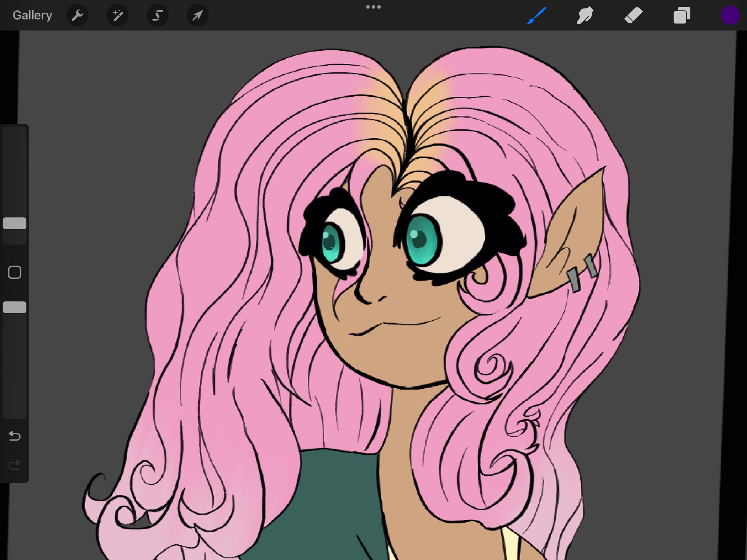Click the three-dot menu at top center
Image resolution: width=747 pixels, height=560 pixels.
pyautogui.click(x=373, y=7)
